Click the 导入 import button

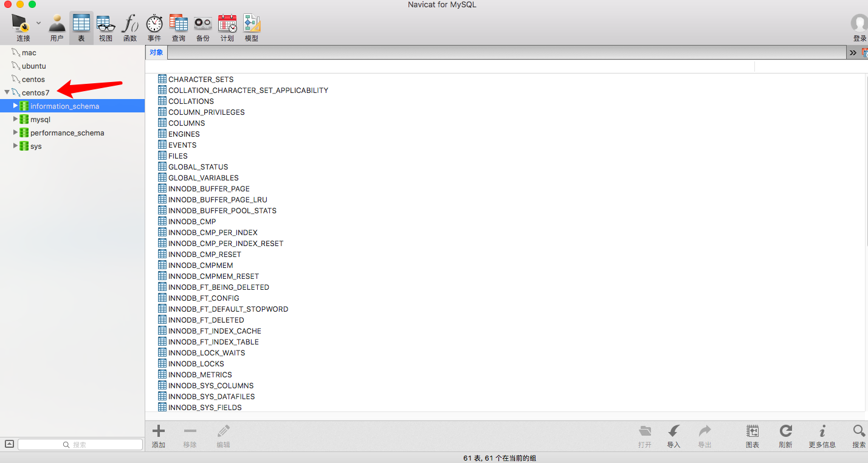tap(673, 436)
